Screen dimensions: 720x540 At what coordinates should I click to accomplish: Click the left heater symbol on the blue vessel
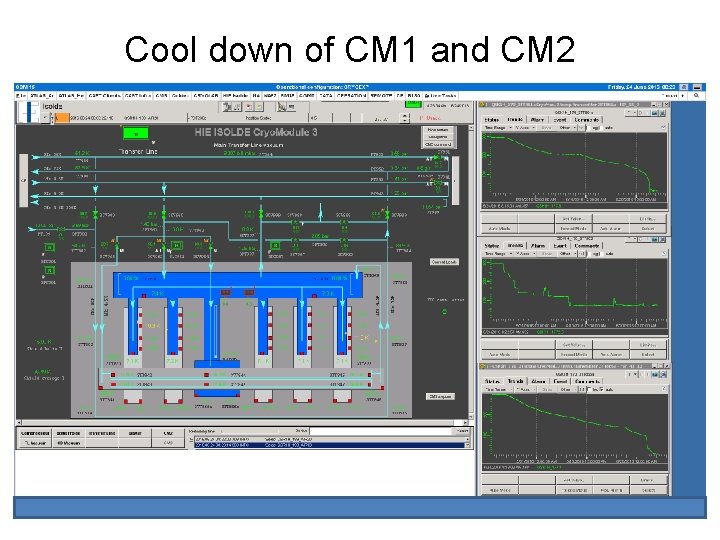click(x=225, y=292)
